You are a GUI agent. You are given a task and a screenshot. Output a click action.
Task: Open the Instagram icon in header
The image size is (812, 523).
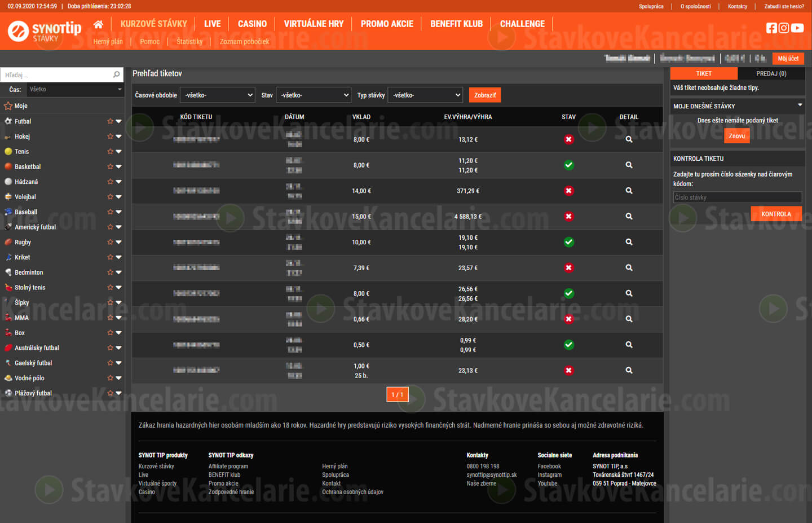pyautogui.click(x=784, y=28)
